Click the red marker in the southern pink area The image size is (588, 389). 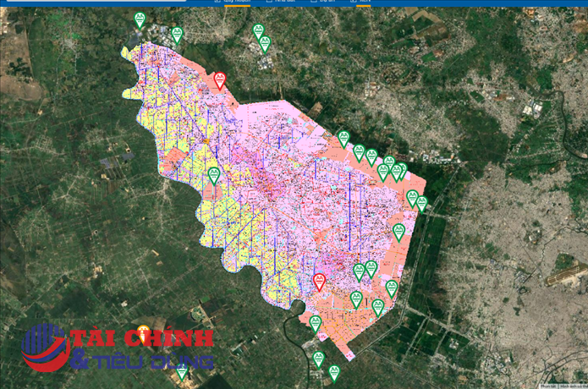tap(319, 281)
